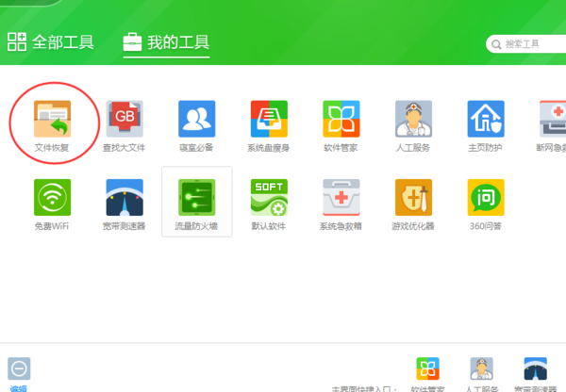This screenshot has width=566, height=392.
Task: Open the 文件恢复 file recovery tool
Action: [x=53, y=119]
